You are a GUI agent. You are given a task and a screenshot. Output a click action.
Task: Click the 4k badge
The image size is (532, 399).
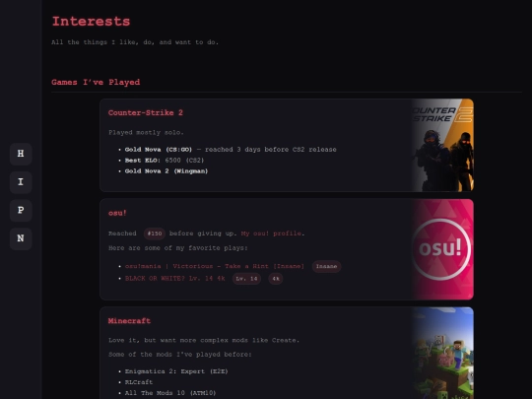[x=276, y=279]
